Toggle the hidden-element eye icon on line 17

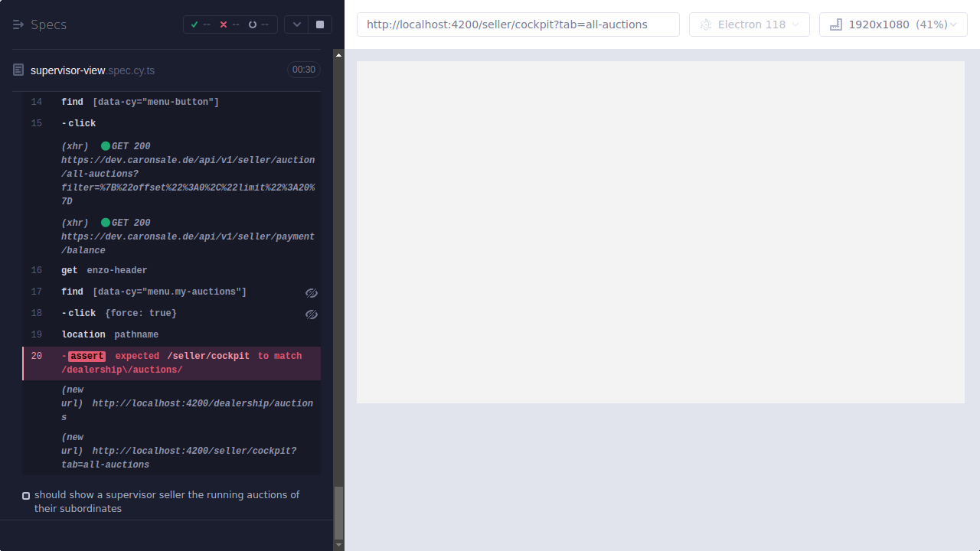pos(312,292)
